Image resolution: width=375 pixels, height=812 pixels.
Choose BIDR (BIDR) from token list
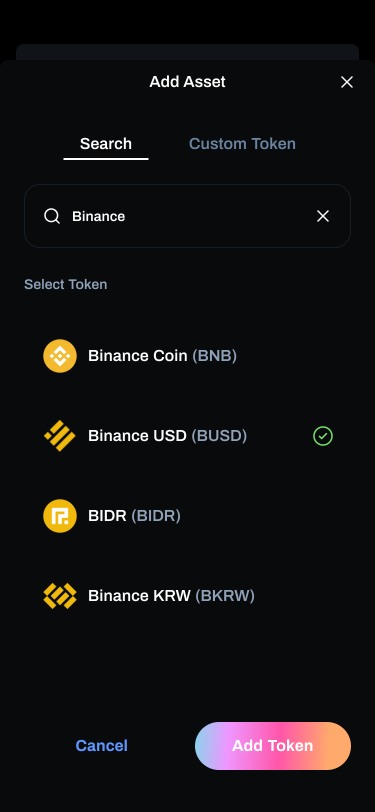(x=188, y=516)
